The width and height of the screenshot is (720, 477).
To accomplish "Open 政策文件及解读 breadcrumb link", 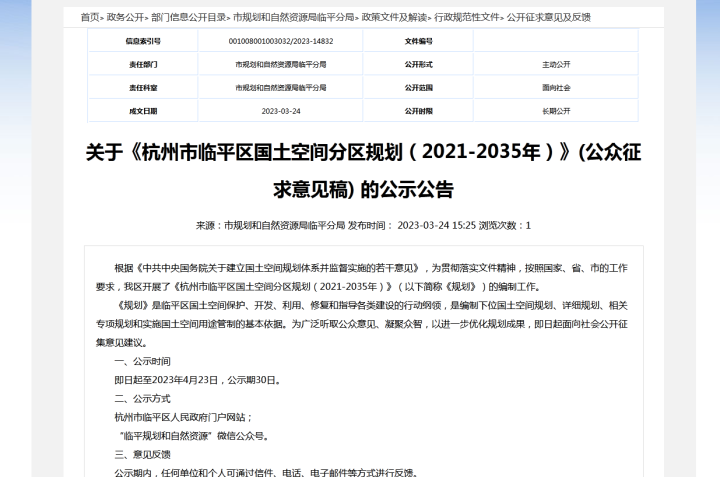I will 394,17.
